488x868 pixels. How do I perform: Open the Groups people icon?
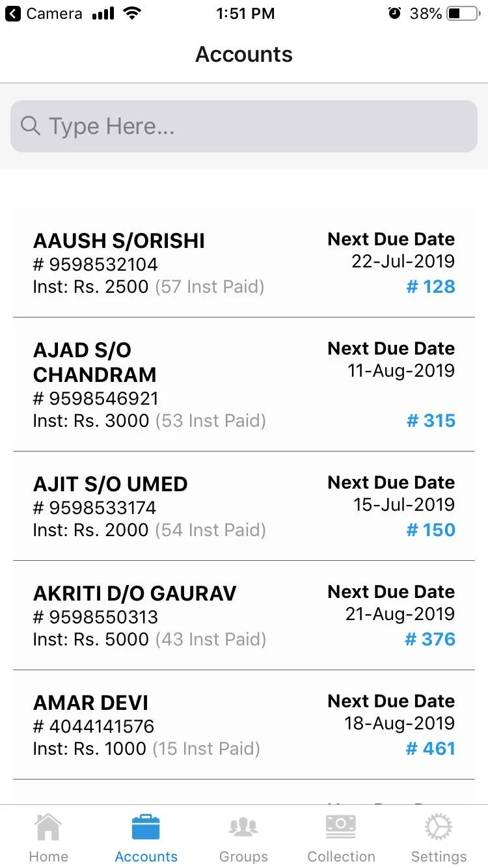tap(243, 827)
